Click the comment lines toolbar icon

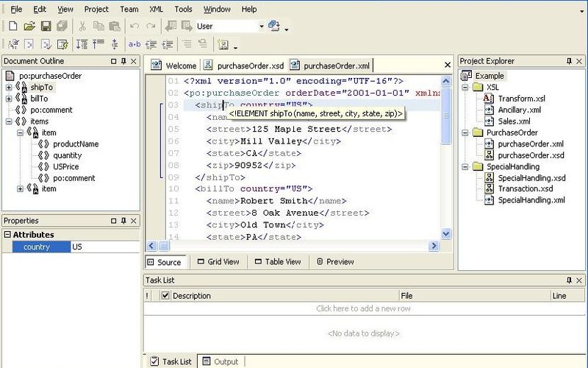click(187, 45)
